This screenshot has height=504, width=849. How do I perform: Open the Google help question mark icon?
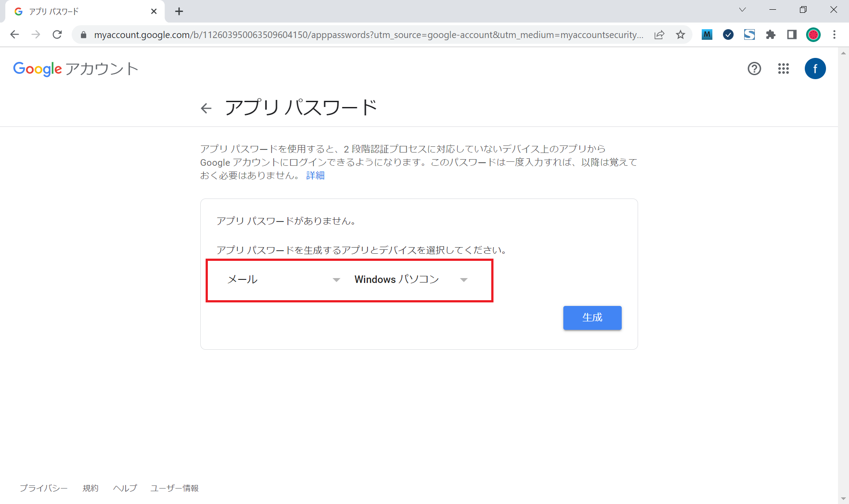pyautogui.click(x=754, y=69)
